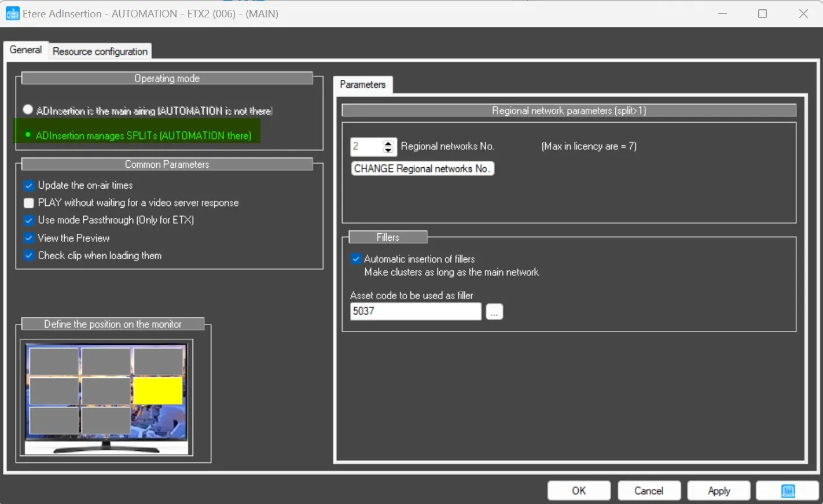Select the Parameters tab
Viewport: 823px width, 504px height.
(x=362, y=84)
